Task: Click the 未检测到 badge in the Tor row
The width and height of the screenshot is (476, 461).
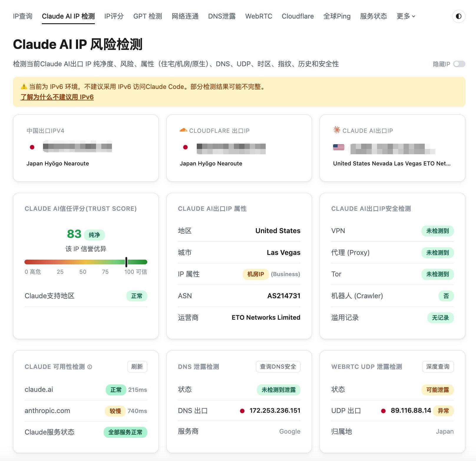Action: pyautogui.click(x=437, y=274)
